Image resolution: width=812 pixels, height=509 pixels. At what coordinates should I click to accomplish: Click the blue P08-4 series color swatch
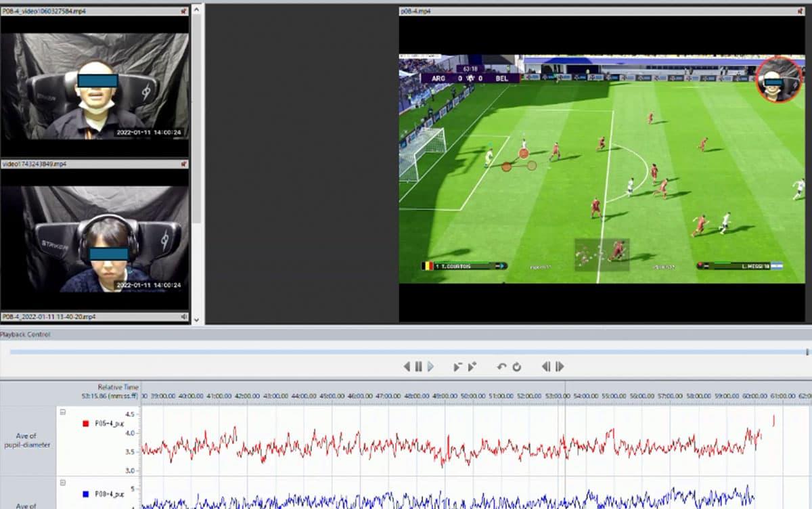[86, 494]
